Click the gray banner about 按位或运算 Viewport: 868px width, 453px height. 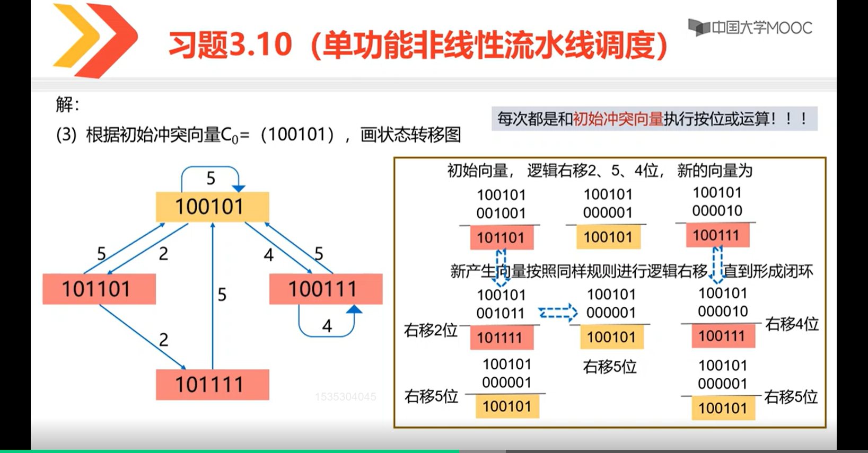point(654,119)
